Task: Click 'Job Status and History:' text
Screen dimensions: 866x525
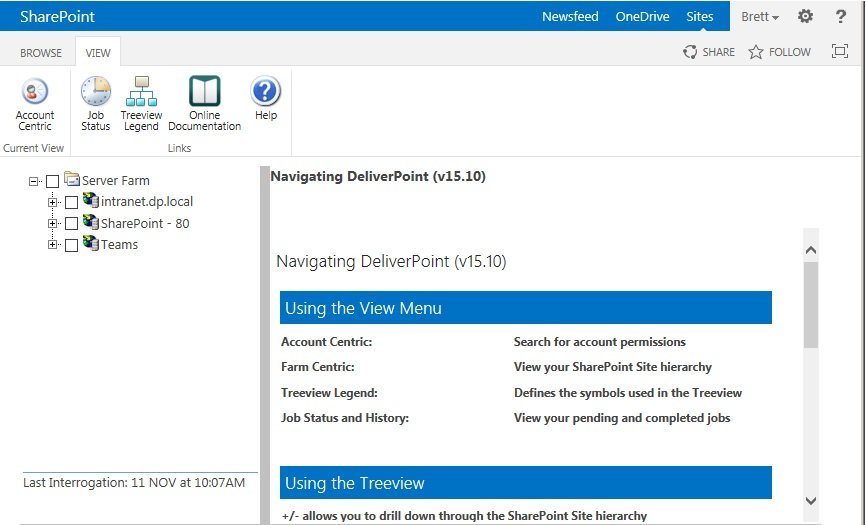Action: 345,418
